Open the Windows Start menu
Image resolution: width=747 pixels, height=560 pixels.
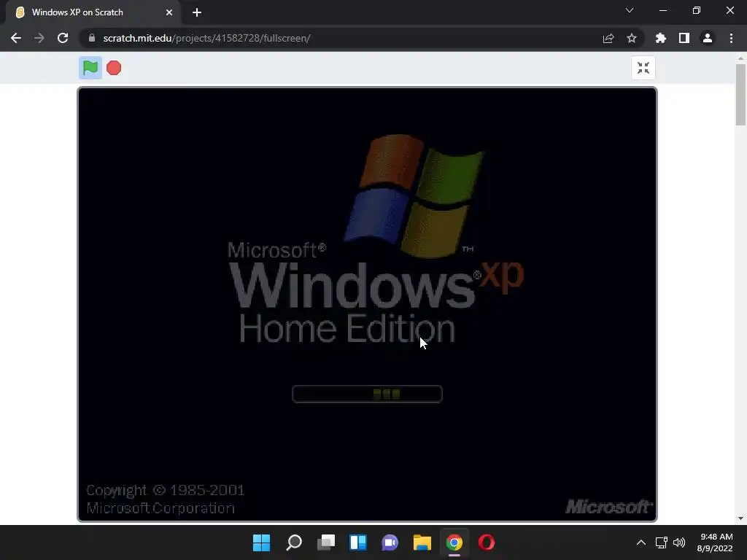[261, 542]
